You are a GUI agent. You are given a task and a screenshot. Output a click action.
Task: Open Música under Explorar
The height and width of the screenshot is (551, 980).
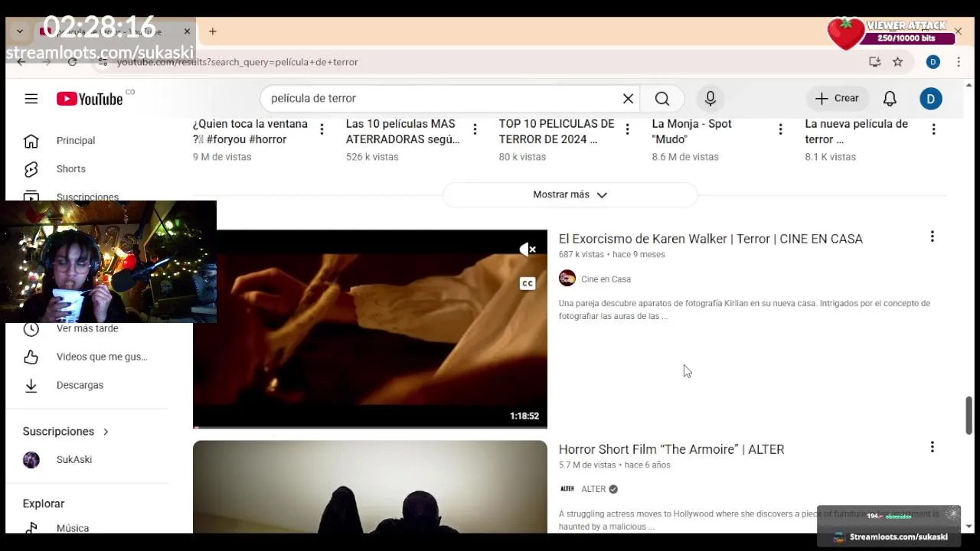pos(73,528)
